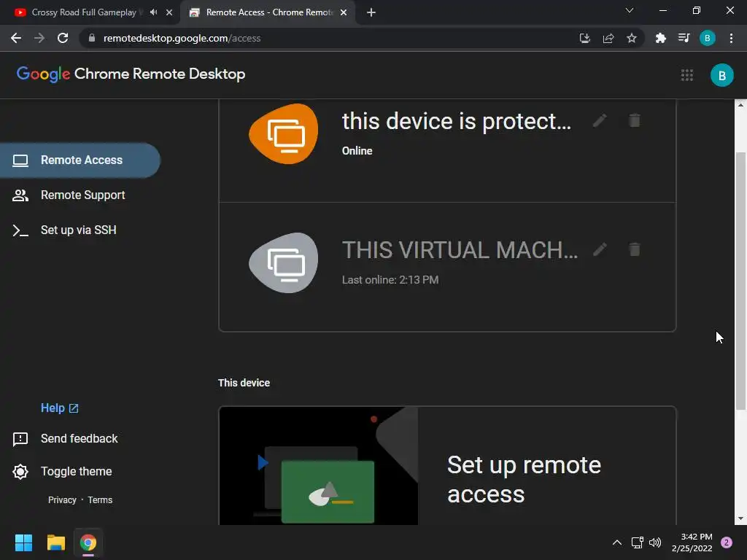
Task: Edit name of THIS VIRTUAL MACH... device
Action: pyautogui.click(x=600, y=249)
